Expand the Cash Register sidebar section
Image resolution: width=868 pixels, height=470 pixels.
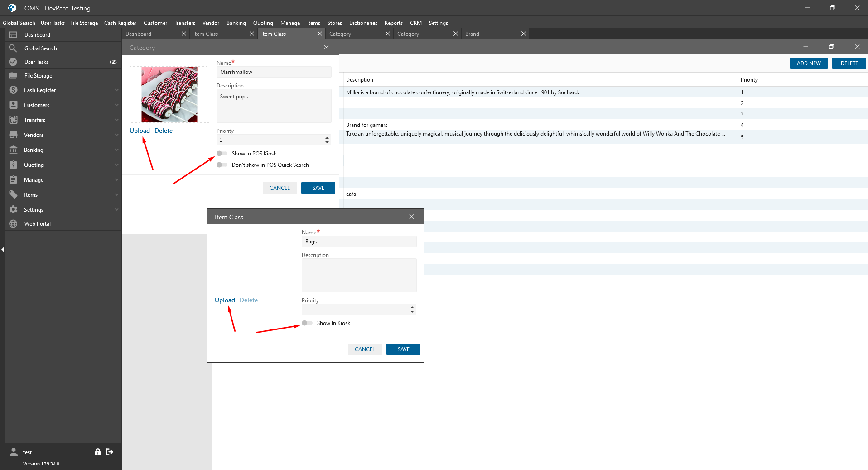(116, 90)
